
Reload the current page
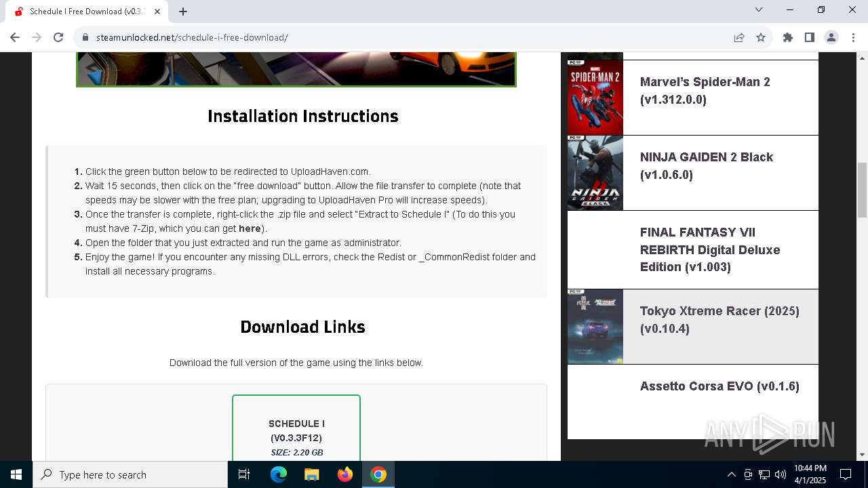[58, 37]
